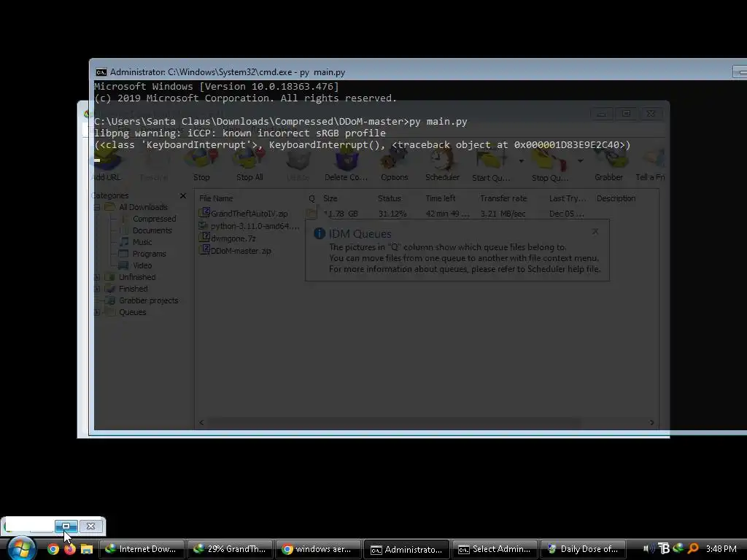Click the info icon in IDM Queues tooltip
747x560 pixels.
click(320, 233)
